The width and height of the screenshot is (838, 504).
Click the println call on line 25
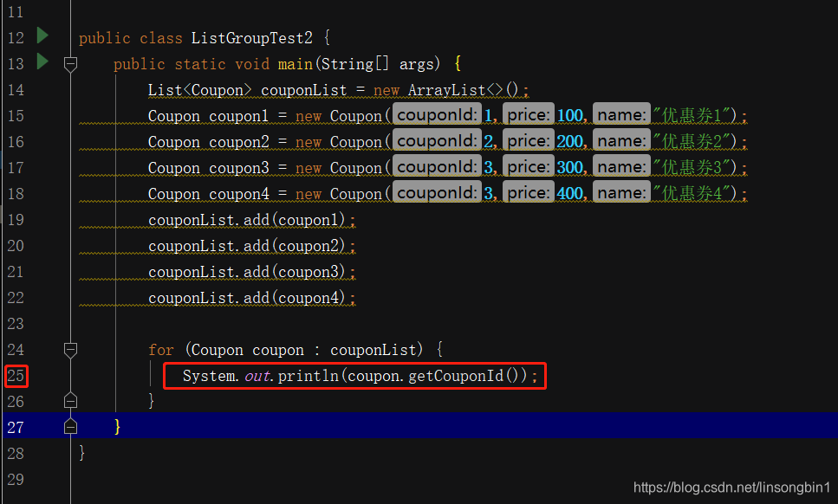pyautogui.click(x=308, y=376)
